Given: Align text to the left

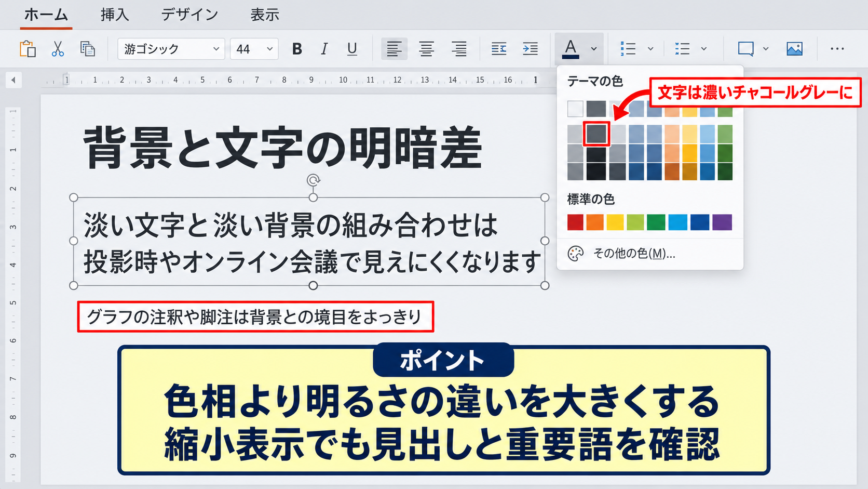Looking at the screenshot, I should click(x=394, y=49).
